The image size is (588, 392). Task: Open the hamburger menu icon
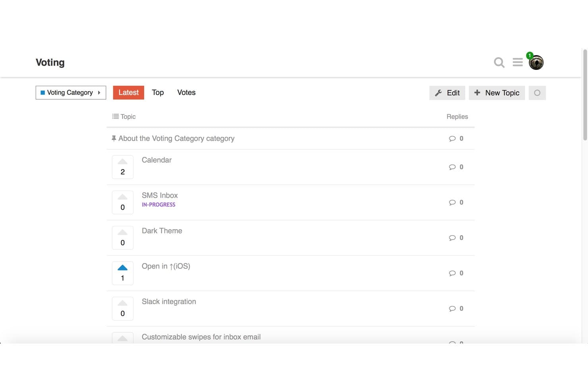tap(517, 62)
